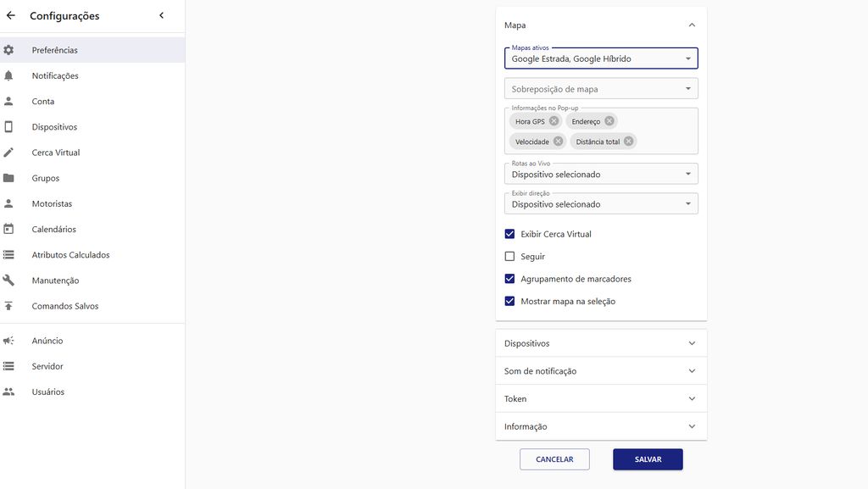Open the Rotas ao Vivo dropdown
The width and height of the screenshot is (868, 489).
pyautogui.click(x=601, y=174)
